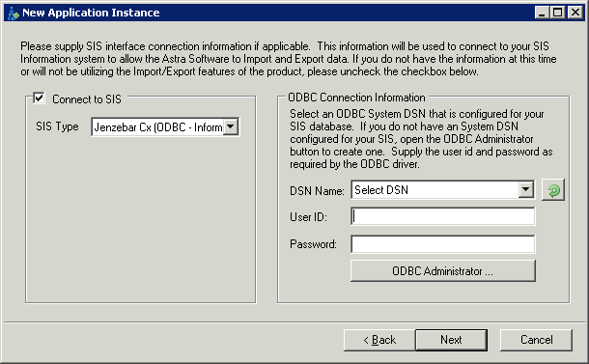Image resolution: width=589 pixels, height=364 pixels.
Task: Expand the DSN Name dropdown list
Action: point(526,189)
